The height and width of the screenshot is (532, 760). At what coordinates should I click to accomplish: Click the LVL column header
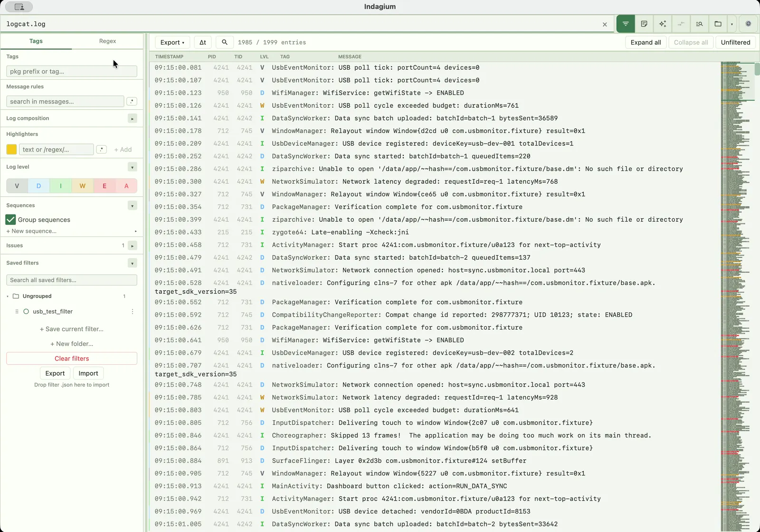264,57
